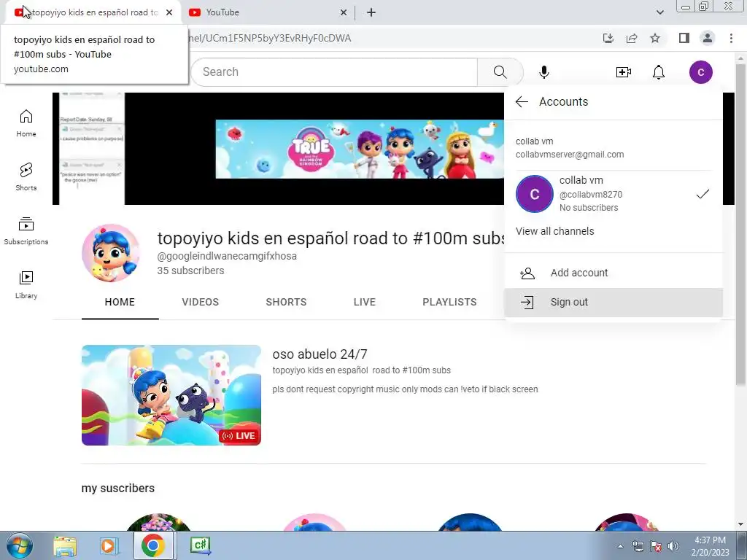Image resolution: width=747 pixels, height=560 pixels.
Task: Click View all channels
Action: pos(554,231)
